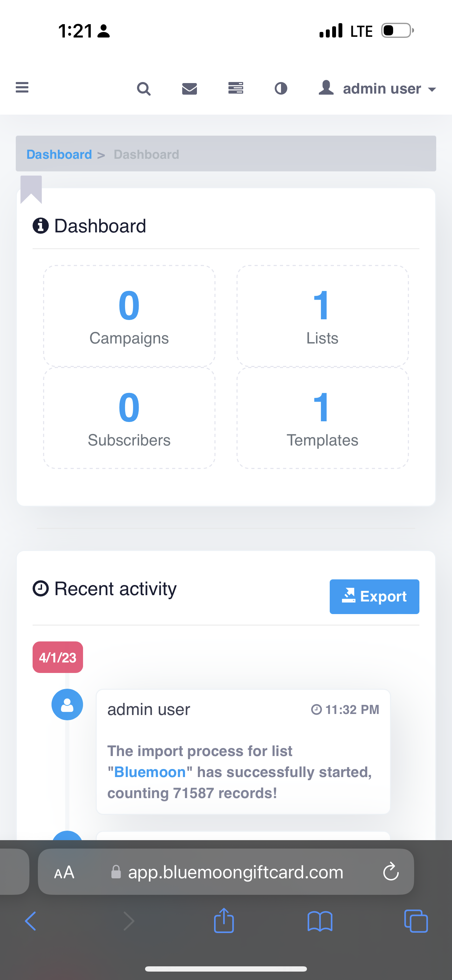Screen dimensions: 452x980
Task: Open Safari bookmarks book icon
Action: [320, 921]
